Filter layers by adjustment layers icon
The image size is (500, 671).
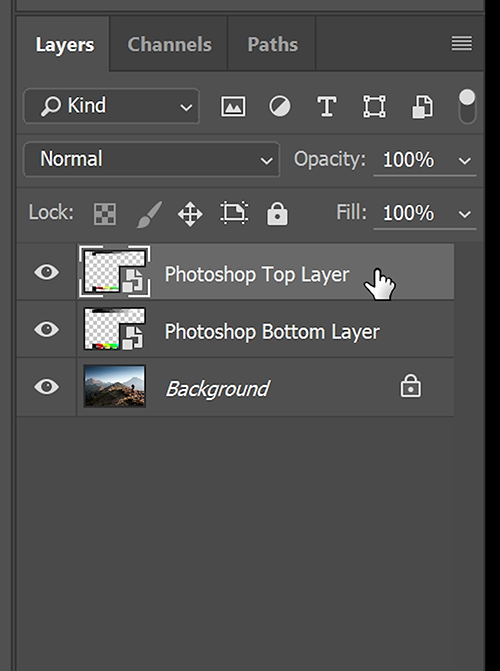[x=280, y=106]
